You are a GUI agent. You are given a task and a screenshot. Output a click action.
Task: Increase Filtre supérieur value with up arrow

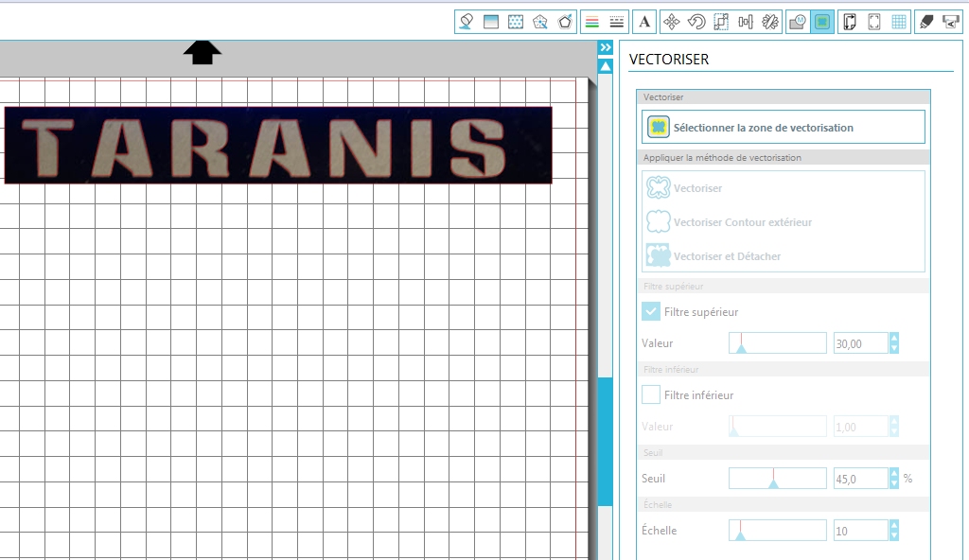[x=894, y=338]
